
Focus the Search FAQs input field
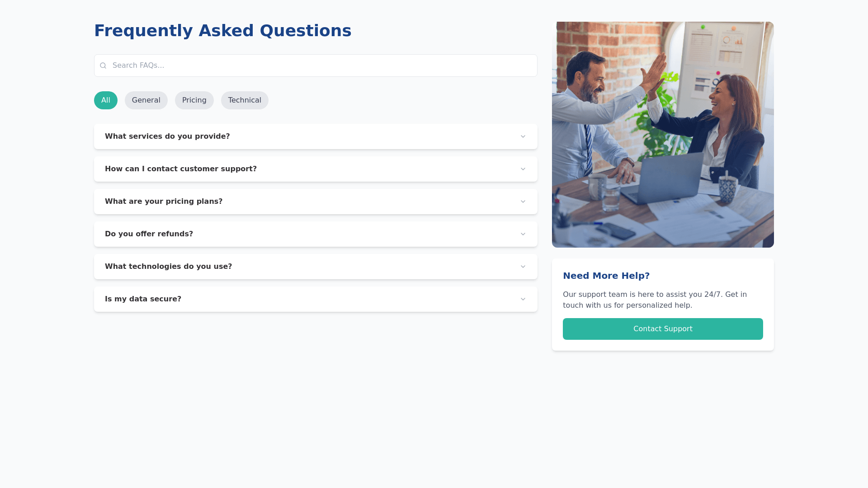point(321,66)
